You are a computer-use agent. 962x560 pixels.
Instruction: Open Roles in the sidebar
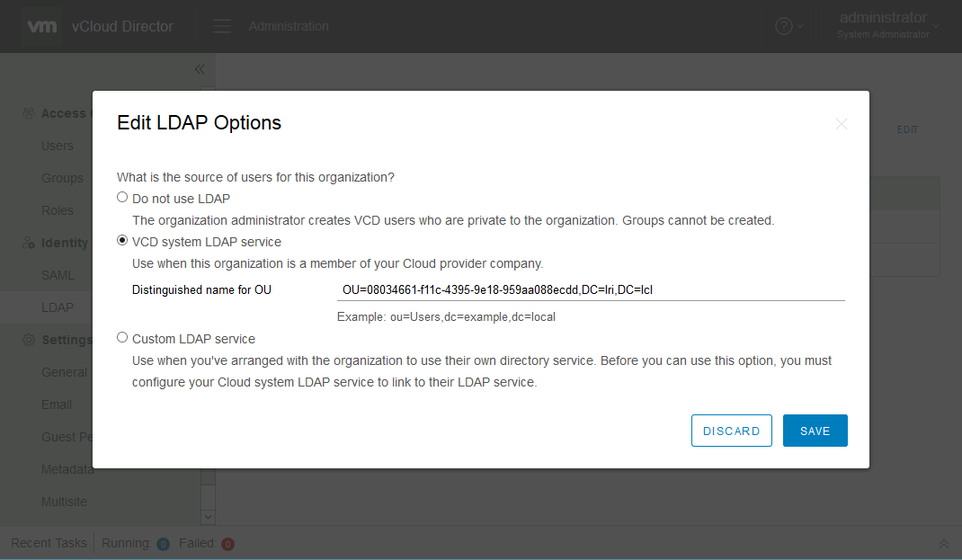pos(57,210)
